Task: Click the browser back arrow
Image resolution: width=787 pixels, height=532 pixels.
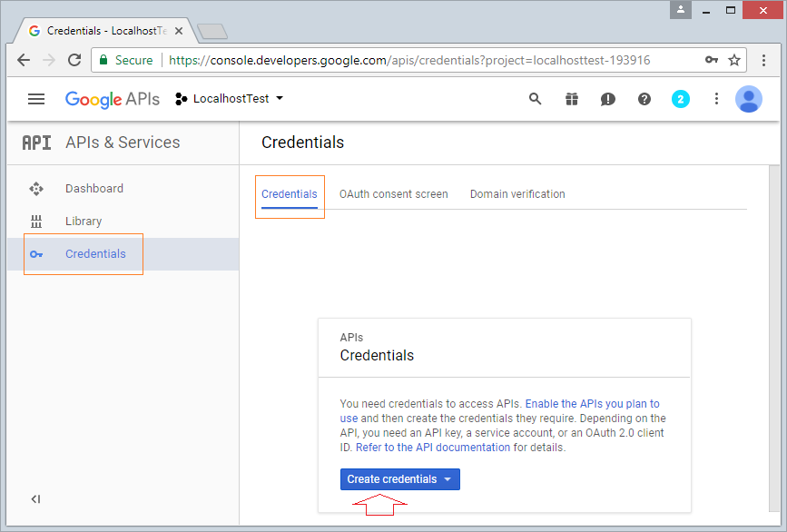Action: point(24,60)
